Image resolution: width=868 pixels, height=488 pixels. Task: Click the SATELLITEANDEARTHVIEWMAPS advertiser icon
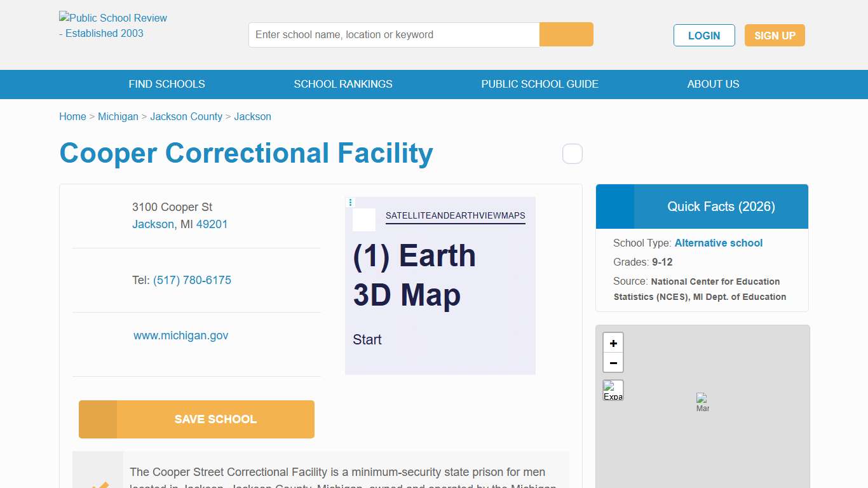coord(363,220)
